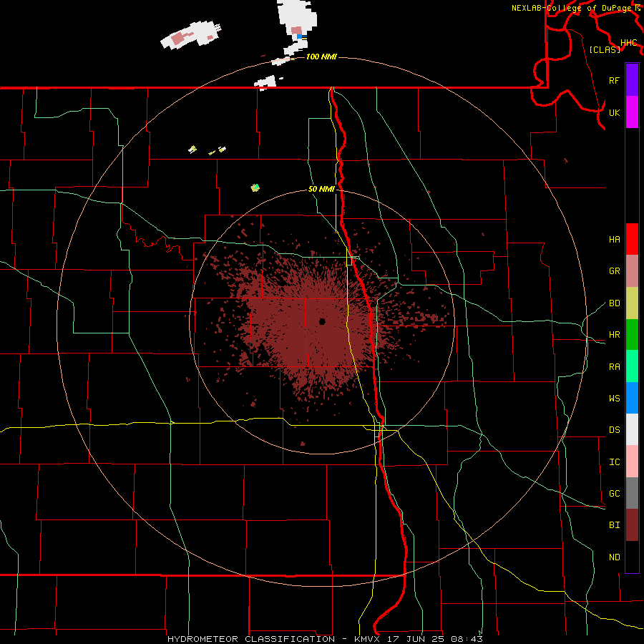Click the dark red BI biological swatch

click(x=632, y=525)
